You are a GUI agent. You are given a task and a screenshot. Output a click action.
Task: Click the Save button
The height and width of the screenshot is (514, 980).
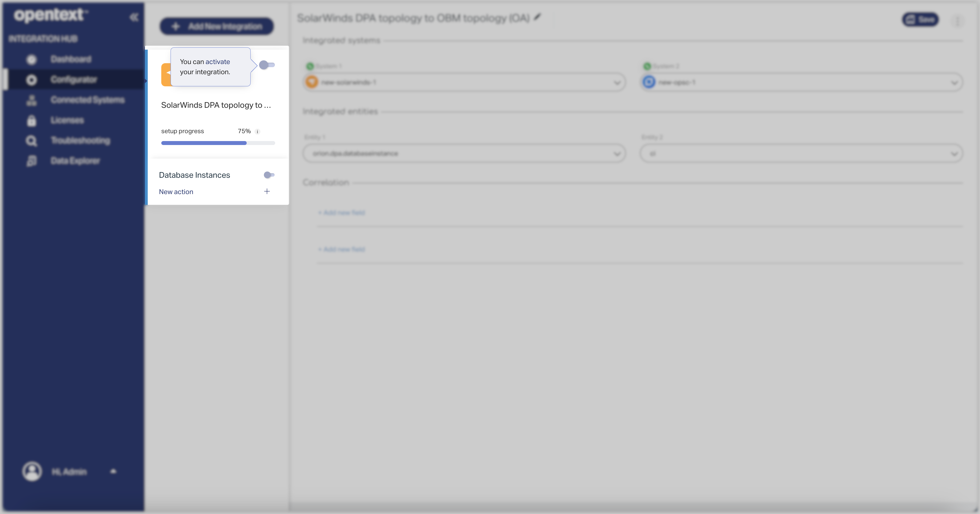920,19
